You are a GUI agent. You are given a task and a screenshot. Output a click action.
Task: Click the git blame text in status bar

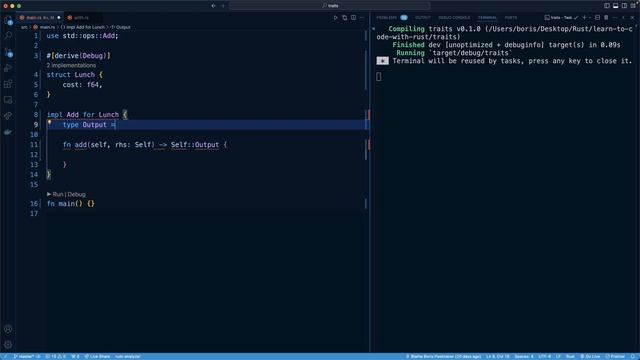pyautogui.click(x=443, y=356)
